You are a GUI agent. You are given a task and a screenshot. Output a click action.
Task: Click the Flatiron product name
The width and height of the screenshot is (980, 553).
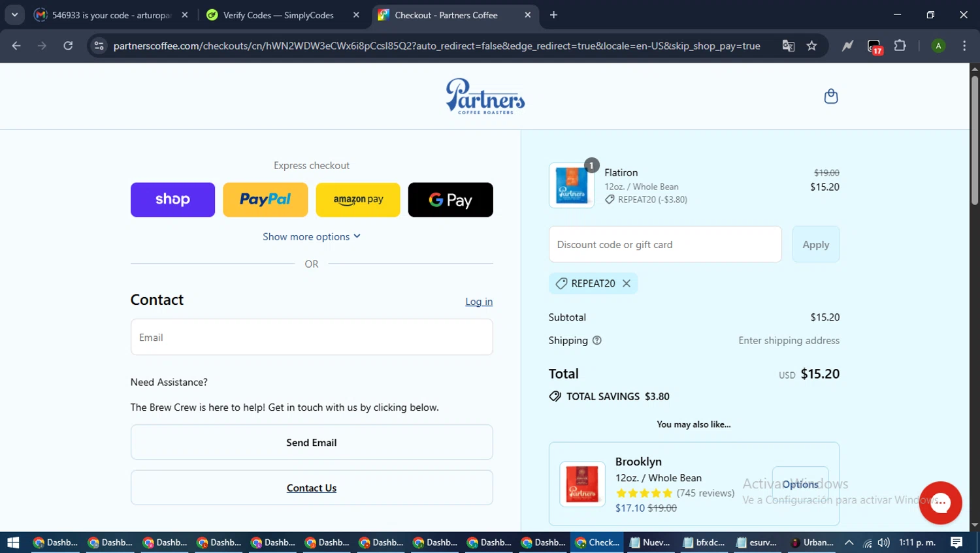pos(621,172)
